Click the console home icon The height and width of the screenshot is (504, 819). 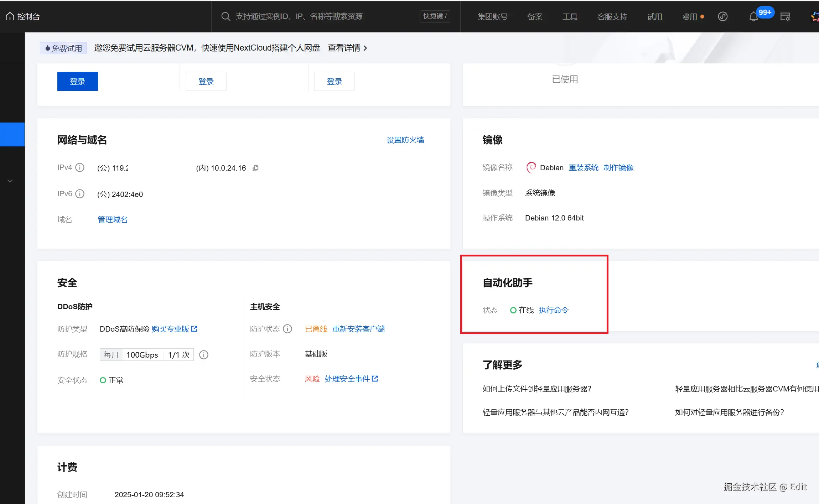(x=10, y=16)
